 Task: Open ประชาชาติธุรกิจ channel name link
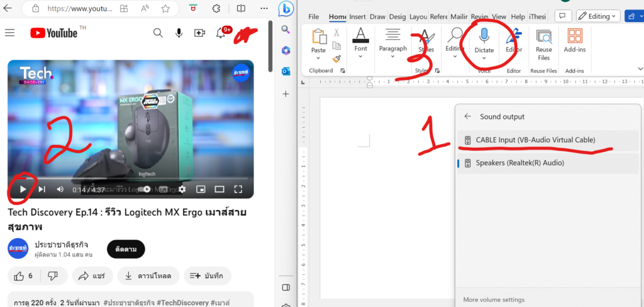point(61,245)
